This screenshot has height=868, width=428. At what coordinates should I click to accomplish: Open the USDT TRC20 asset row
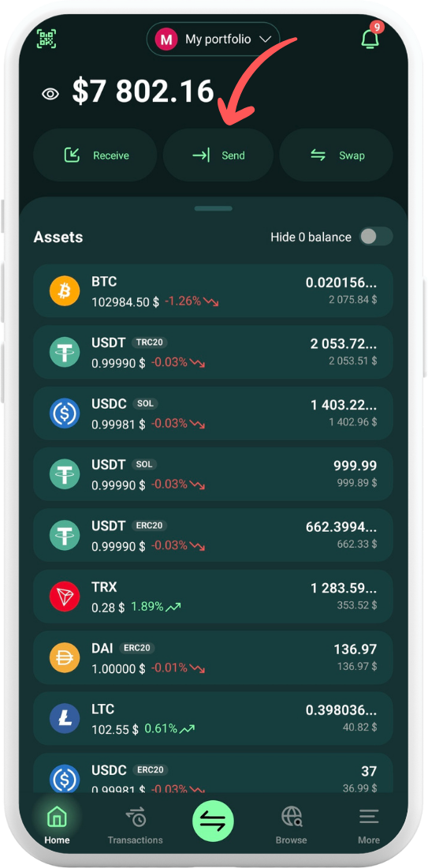(213, 352)
